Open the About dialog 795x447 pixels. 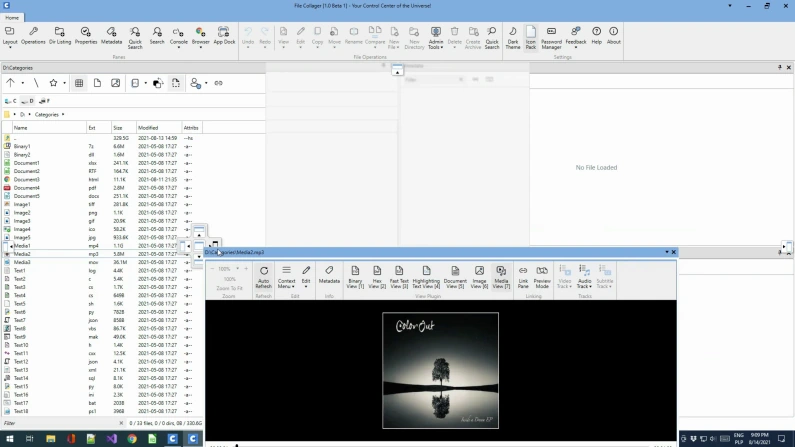pos(613,36)
